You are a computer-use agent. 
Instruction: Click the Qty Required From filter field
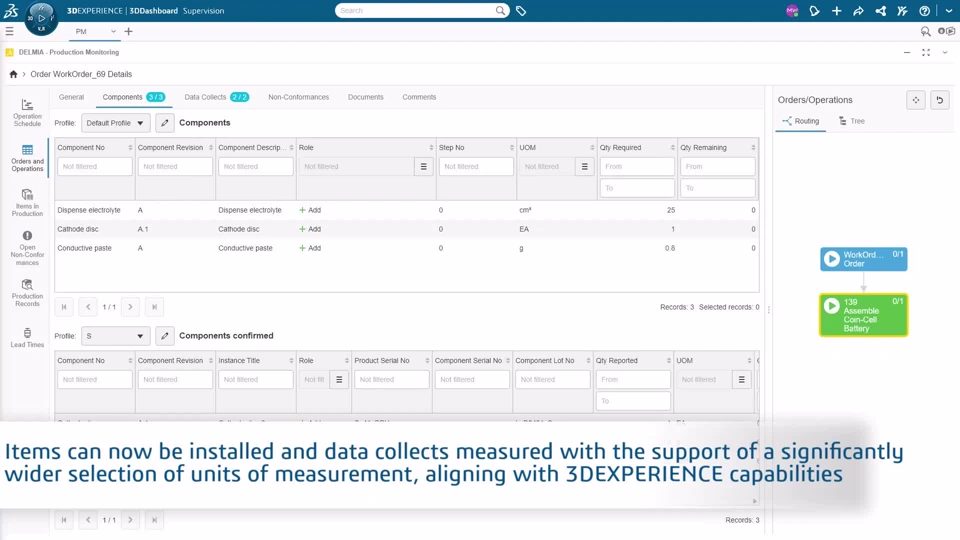pyautogui.click(x=637, y=167)
